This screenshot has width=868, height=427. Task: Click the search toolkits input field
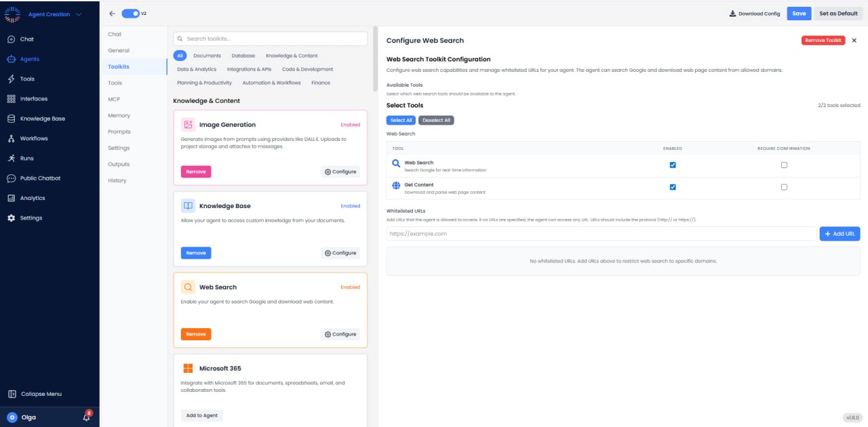tap(269, 39)
